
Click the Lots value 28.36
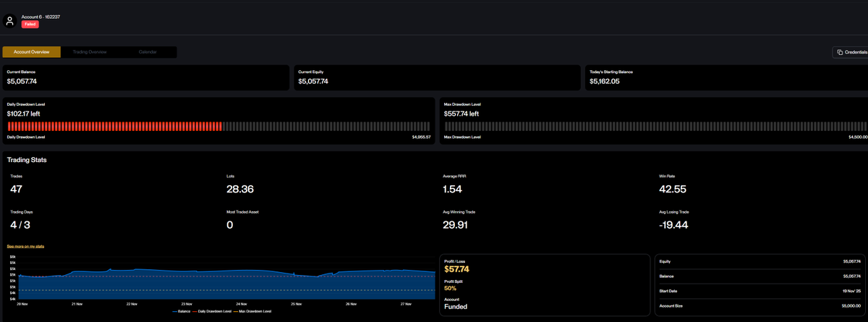pos(240,190)
